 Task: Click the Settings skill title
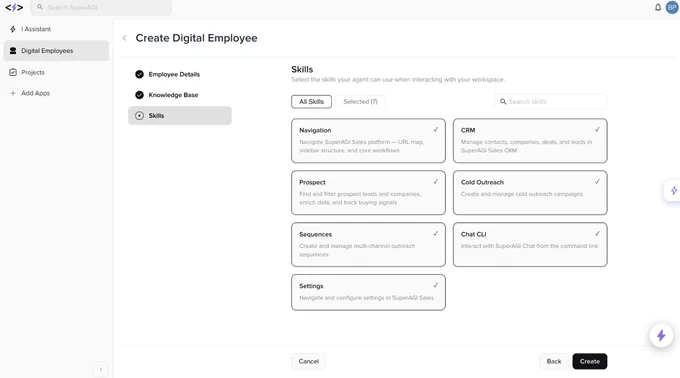tap(311, 286)
